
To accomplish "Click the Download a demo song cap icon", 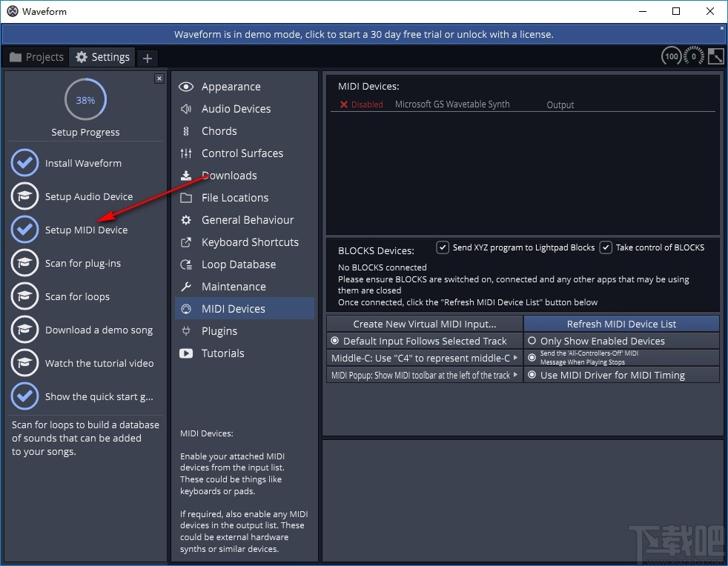I will point(24,330).
